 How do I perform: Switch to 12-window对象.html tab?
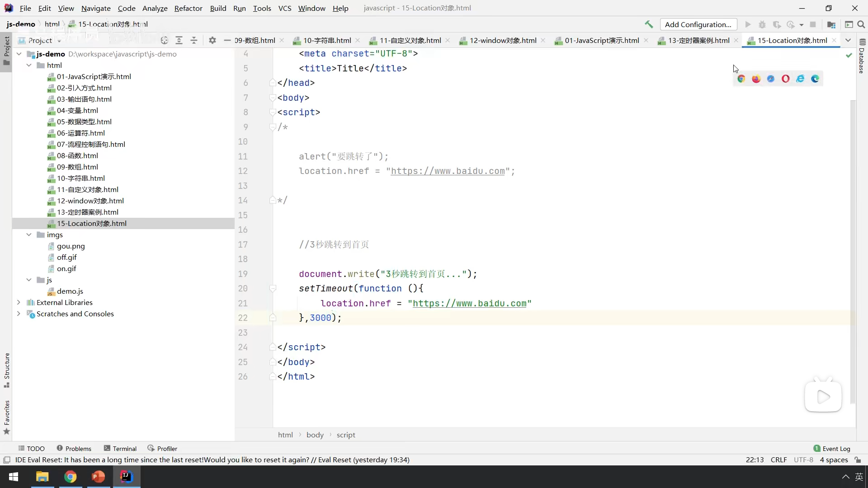[503, 41]
